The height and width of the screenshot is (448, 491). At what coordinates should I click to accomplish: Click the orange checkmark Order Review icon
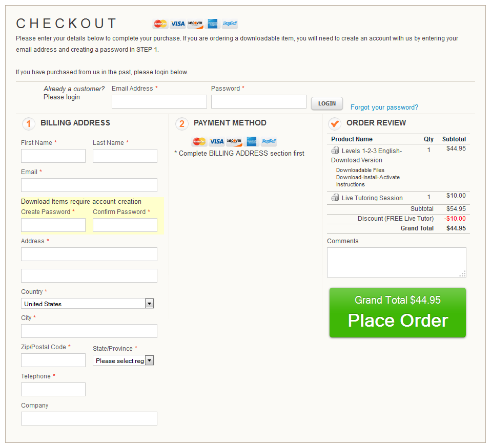[x=335, y=123]
